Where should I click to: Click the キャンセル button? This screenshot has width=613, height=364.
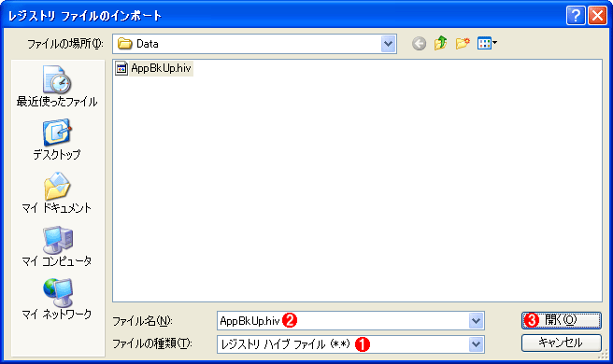(561, 343)
